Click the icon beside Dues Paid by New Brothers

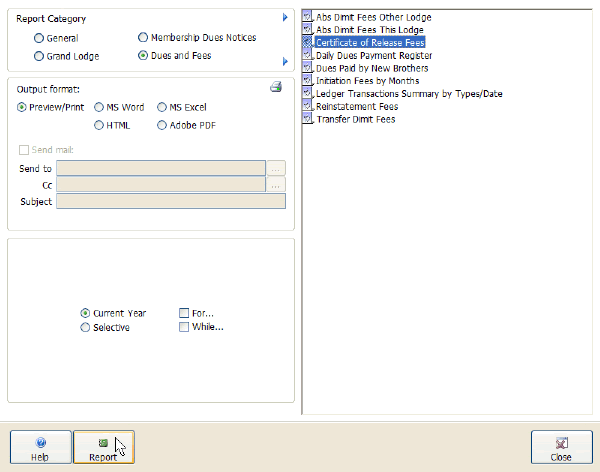pos(308,68)
